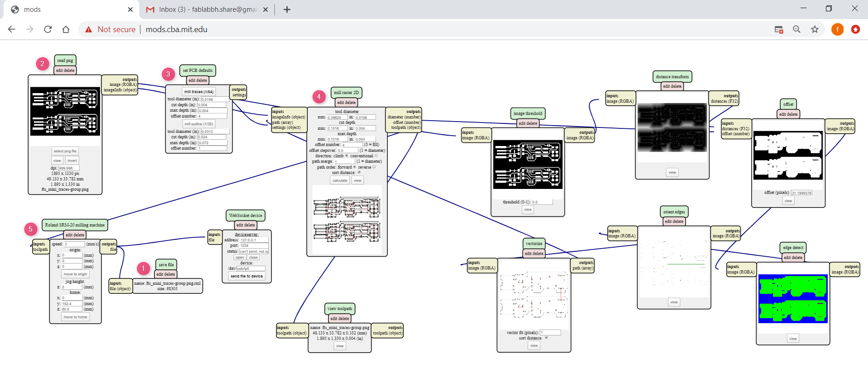The width and height of the screenshot is (868, 367).
Task: Reload the mods page
Action: click(x=48, y=29)
